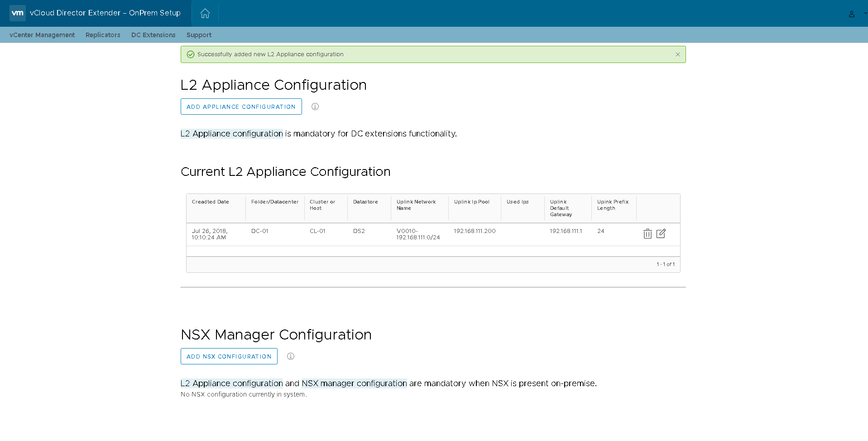
Task: Select the DS2 datastore cell
Action: [x=359, y=231]
